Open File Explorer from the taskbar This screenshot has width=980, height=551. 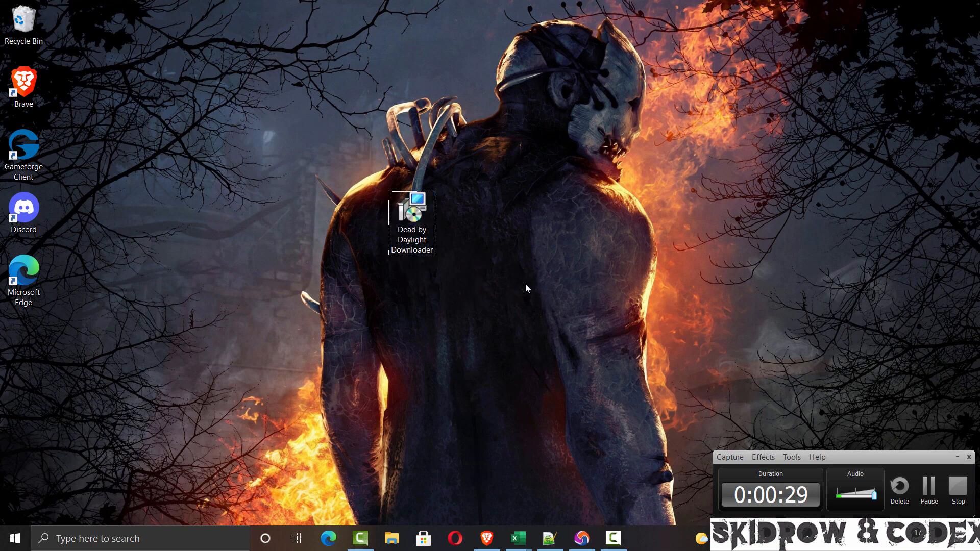[391, 538]
